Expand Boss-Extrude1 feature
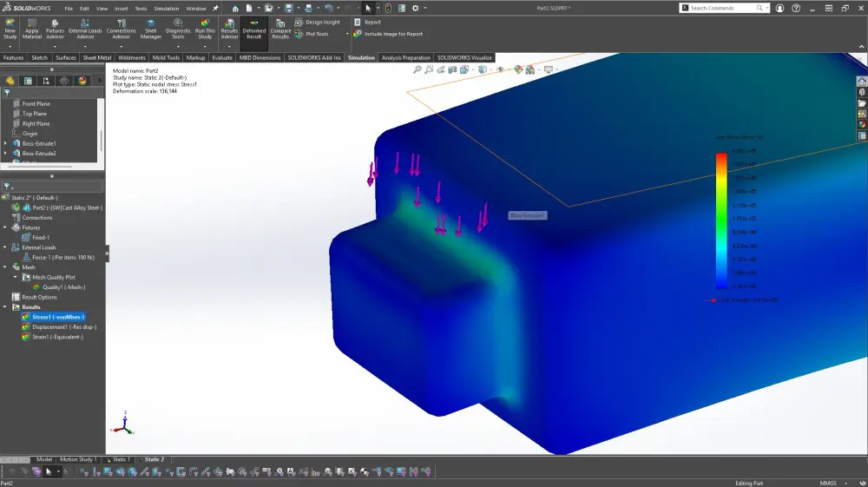 [x=5, y=143]
